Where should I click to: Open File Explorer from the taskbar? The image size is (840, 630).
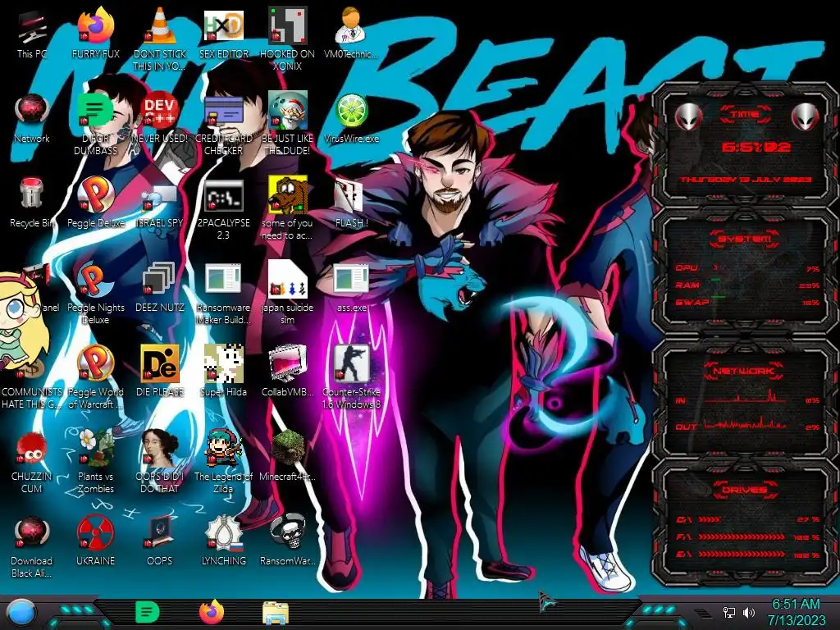pos(276,613)
